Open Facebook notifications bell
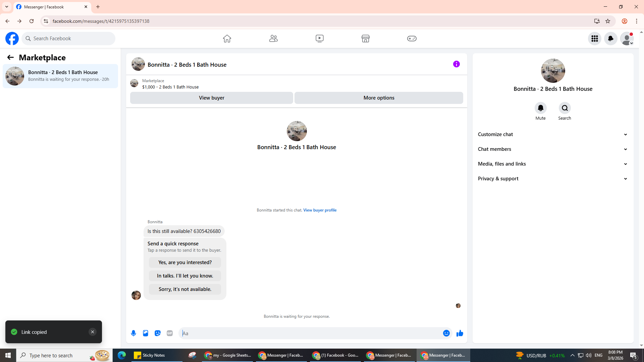Screen dimensions: 644x362 (610, 39)
